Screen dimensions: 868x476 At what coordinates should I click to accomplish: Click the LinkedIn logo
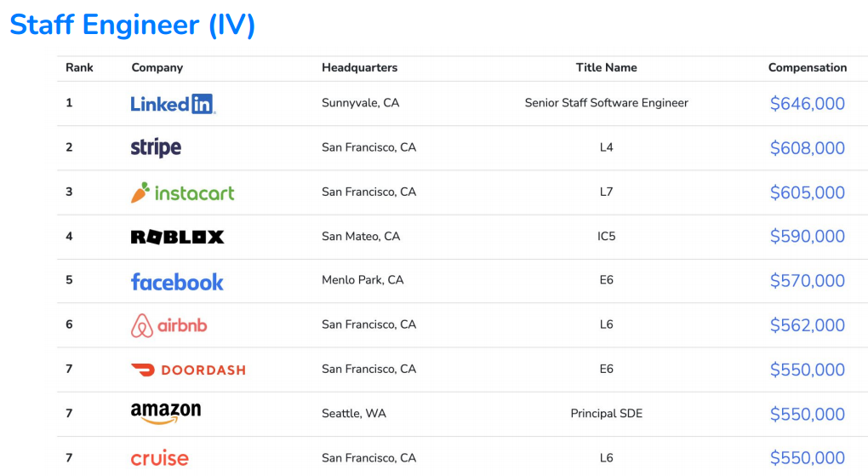(x=173, y=104)
